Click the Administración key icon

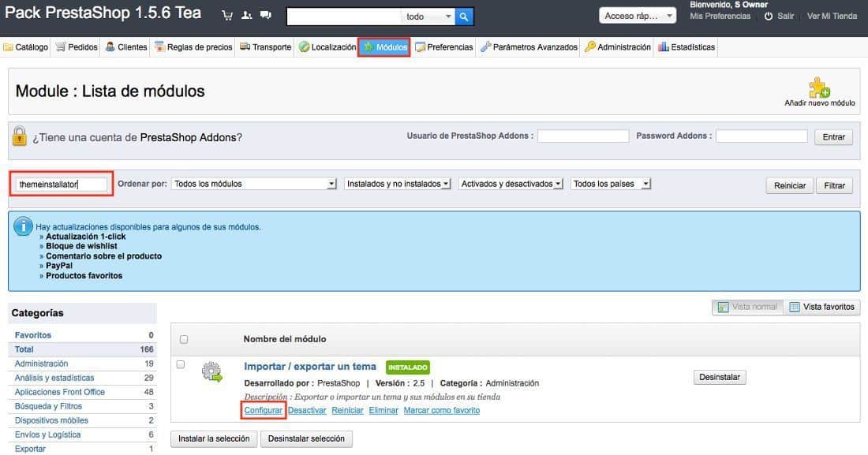tap(590, 47)
